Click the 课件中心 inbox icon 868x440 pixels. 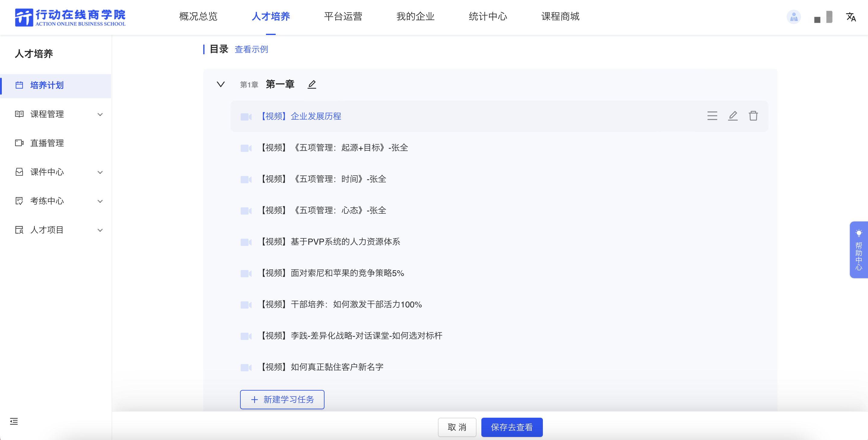(19, 172)
